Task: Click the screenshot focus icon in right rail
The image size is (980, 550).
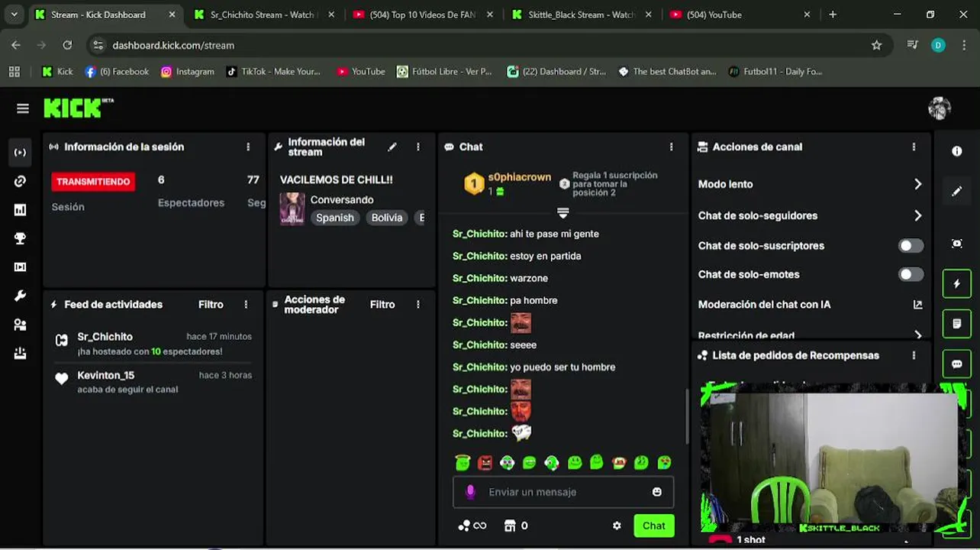Action: coord(957,244)
